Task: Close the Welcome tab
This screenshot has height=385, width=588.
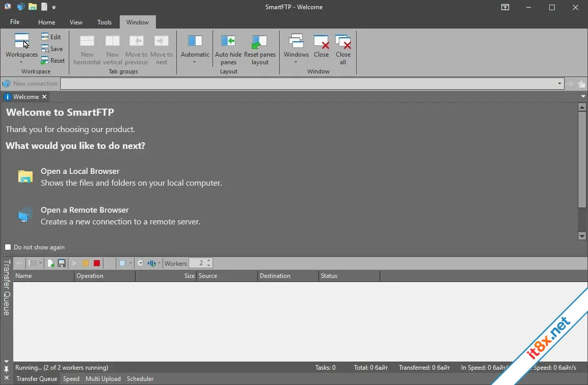Action: tap(44, 97)
